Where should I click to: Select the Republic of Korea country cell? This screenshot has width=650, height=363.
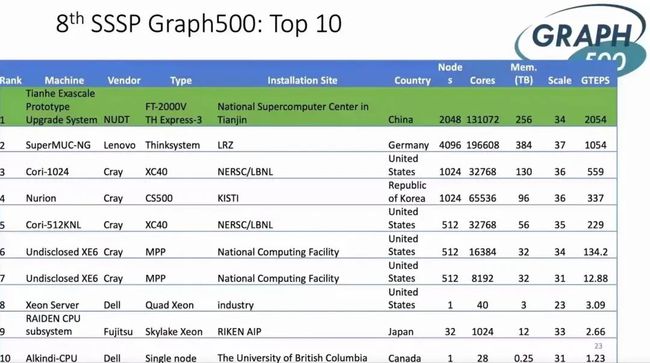tap(407, 192)
